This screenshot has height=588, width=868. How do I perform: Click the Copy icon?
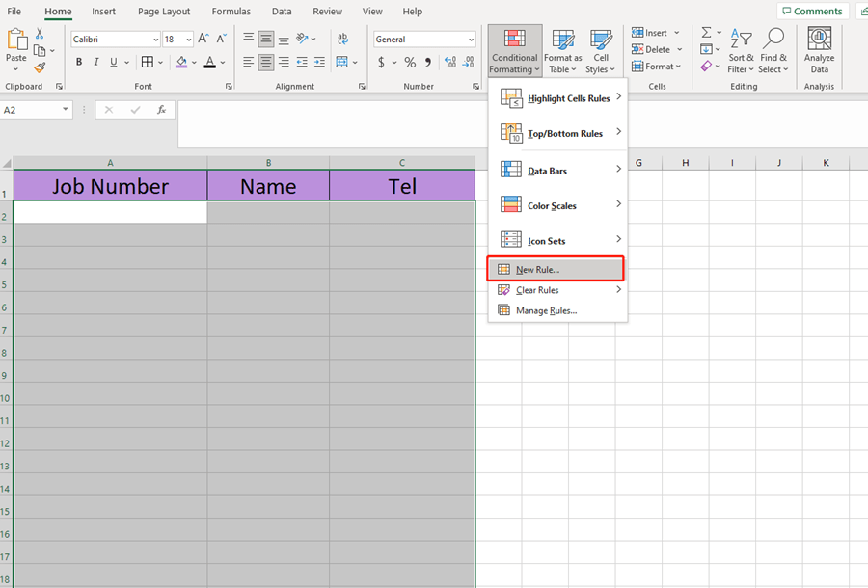click(x=40, y=51)
